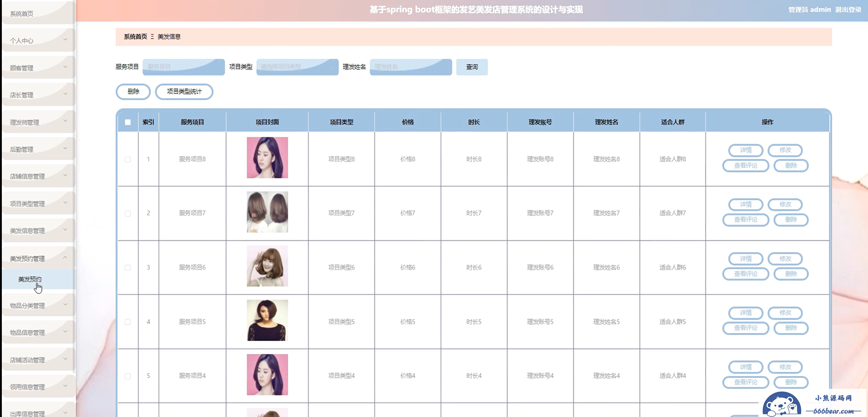This screenshot has width=868, height=417.
Task: Open cover thumbnail of 服务项目6
Action: [x=267, y=266]
